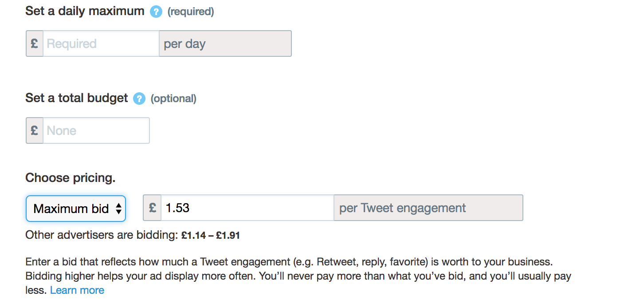Open the Maximum bid pricing dropdown

click(x=76, y=209)
